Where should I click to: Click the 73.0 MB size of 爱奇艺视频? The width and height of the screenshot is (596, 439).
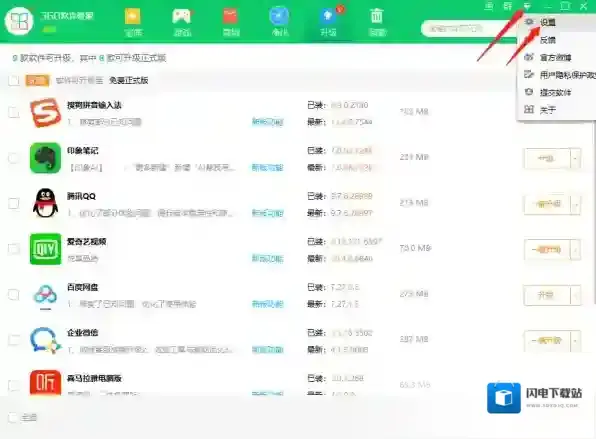coord(415,248)
